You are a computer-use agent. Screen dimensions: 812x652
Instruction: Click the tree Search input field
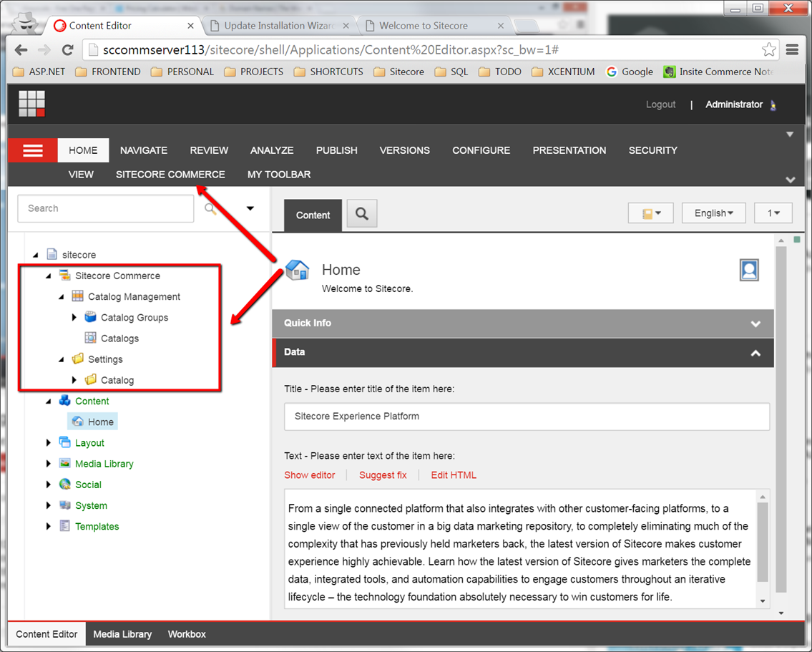(x=106, y=208)
